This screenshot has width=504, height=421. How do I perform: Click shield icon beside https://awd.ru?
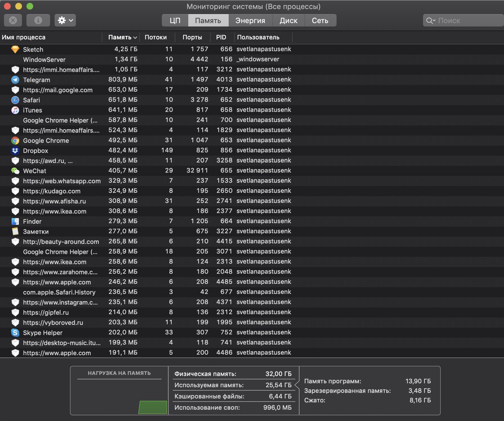tap(15, 161)
